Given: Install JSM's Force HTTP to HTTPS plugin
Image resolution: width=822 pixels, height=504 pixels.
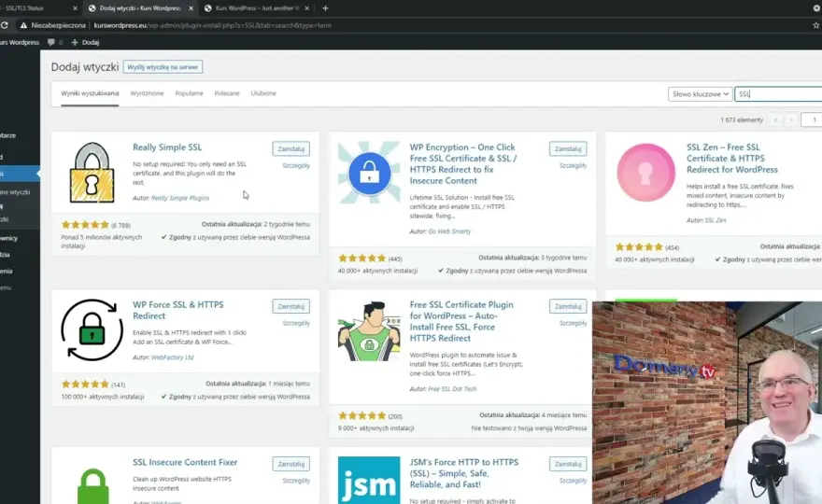Looking at the screenshot, I should point(568,464).
